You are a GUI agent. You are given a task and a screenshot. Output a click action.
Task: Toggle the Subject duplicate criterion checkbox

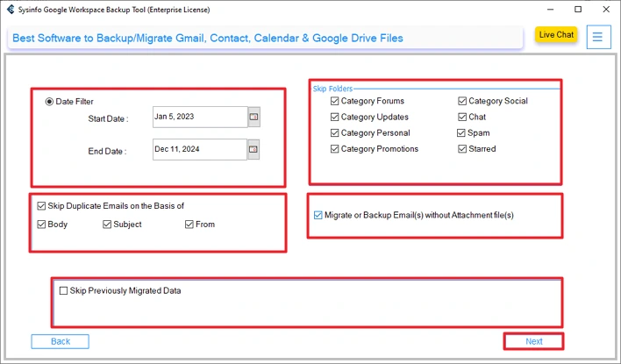pyautogui.click(x=107, y=225)
